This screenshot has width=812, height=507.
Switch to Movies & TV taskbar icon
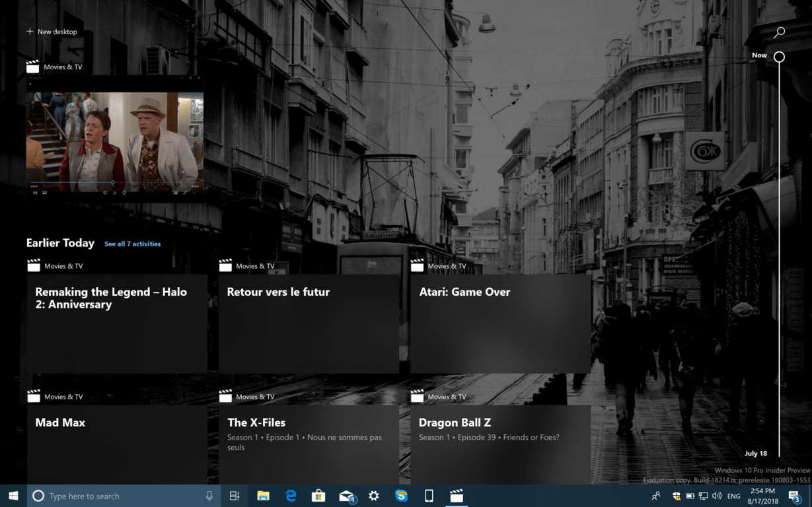tap(457, 496)
